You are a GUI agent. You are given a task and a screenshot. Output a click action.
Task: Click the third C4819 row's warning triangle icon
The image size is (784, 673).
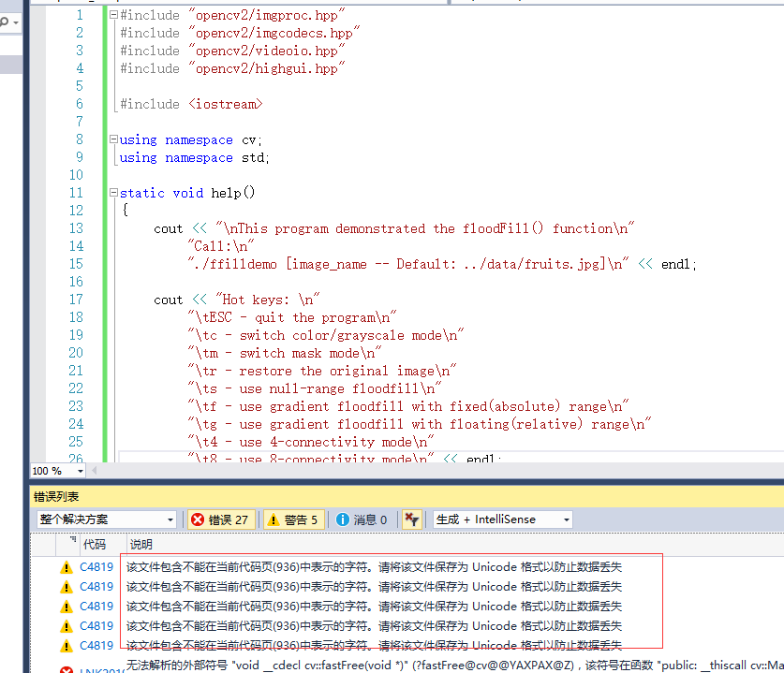click(x=66, y=607)
